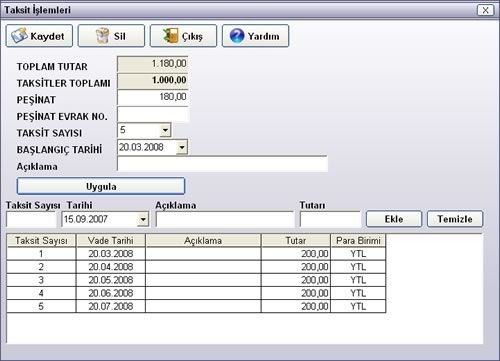Image resolution: width=500 pixels, height=361 pixels.
Task: Click the Ekle add button
Action: [x=394, y=219]
